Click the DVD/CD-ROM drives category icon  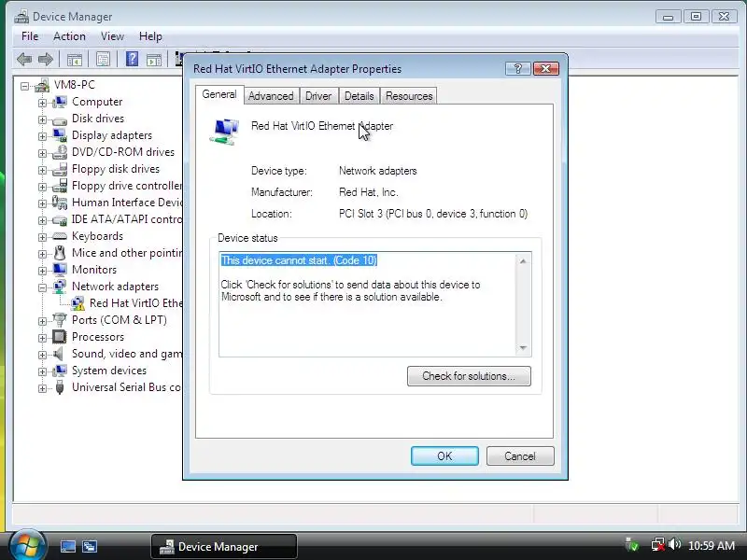pyautogui.click(x=60, y=152)
